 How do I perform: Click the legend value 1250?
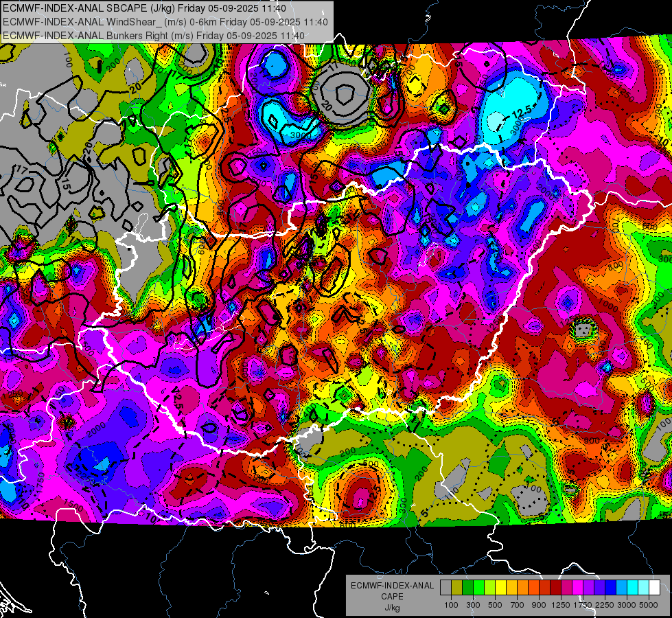click(x=561, y=605)
